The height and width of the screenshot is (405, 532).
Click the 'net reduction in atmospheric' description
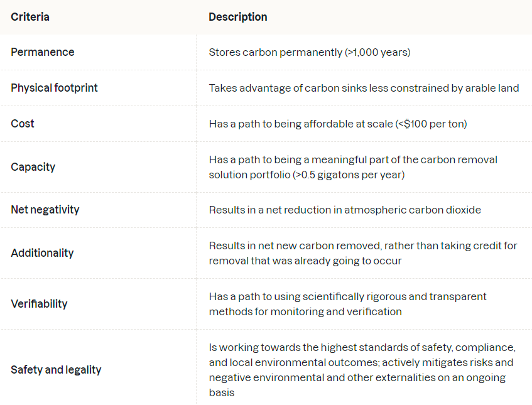(x=345, y=210)
